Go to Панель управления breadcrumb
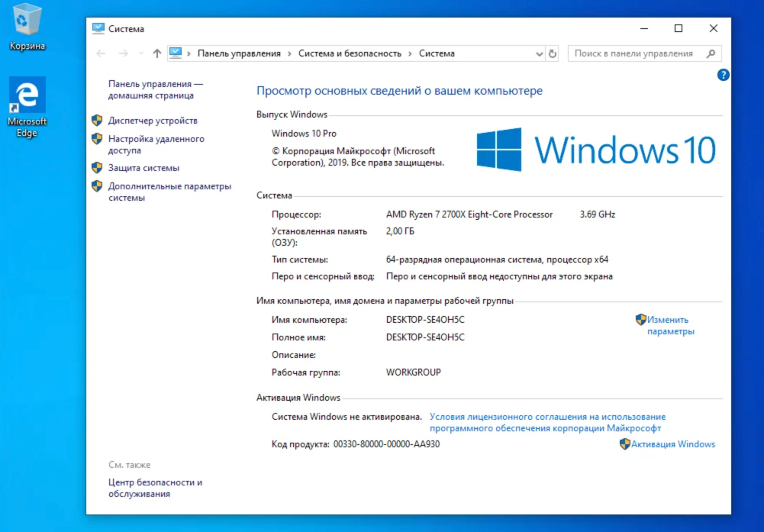Image resolution: width=764 pixels, height=532 pixels. (x=239, y=53)
